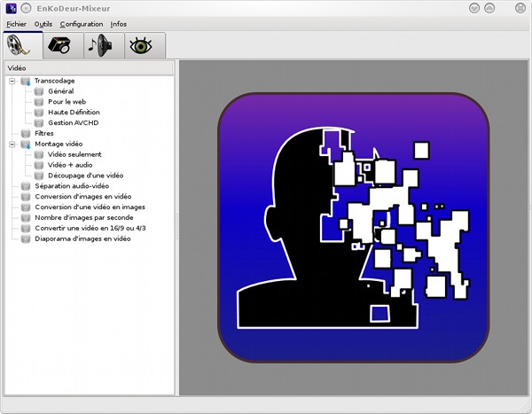The width and height of the screenshot is (532, 414).
Task: Click the round sticky button in title bar
Action: point(26,8)
